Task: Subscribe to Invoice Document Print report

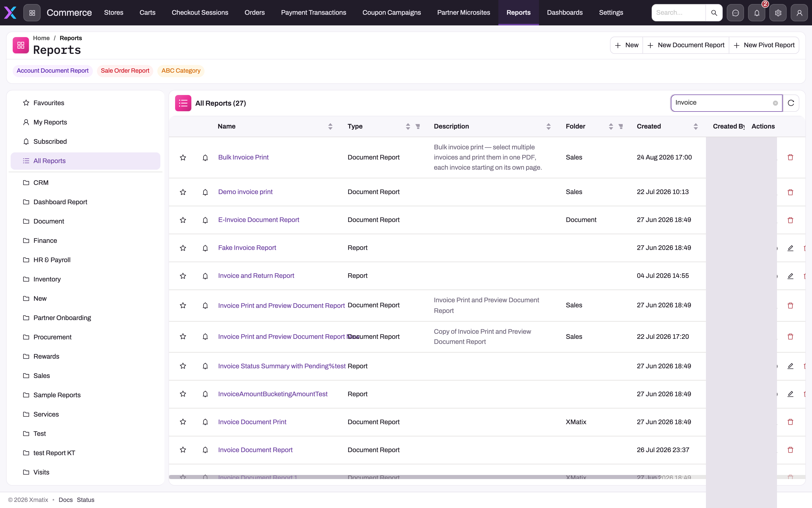Action: (x=205, y=422)
